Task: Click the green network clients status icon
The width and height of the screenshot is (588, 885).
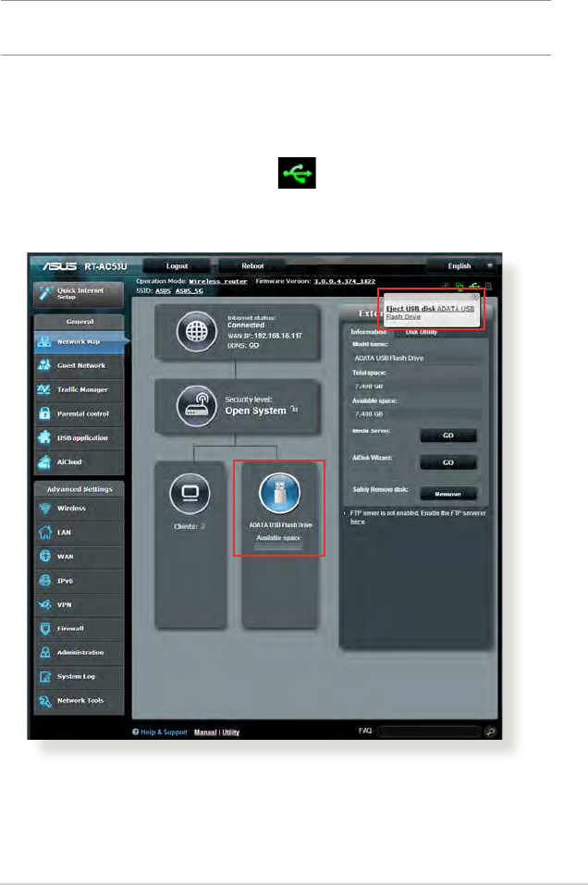Action: [459, 287]
